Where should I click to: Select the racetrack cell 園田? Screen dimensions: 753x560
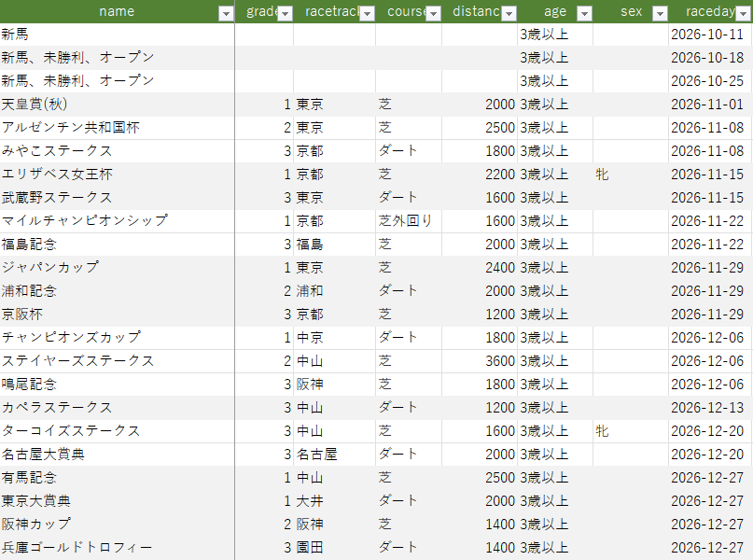pos(335,548)
